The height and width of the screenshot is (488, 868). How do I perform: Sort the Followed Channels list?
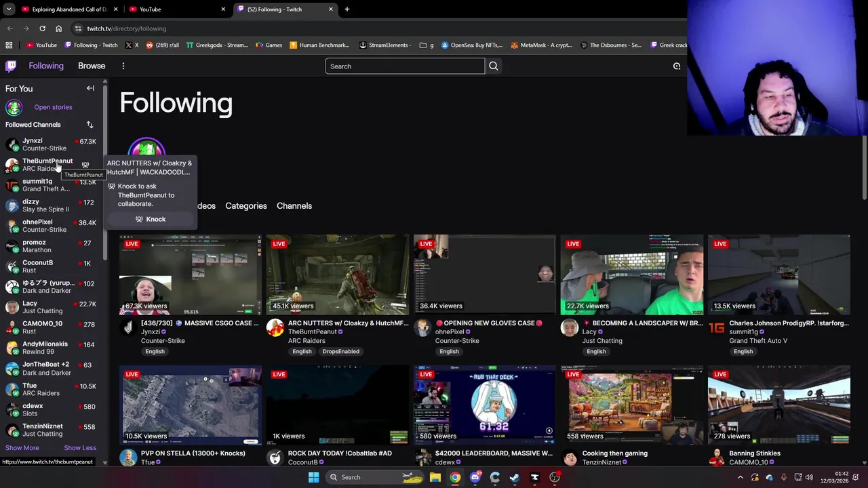pos(90,125)
